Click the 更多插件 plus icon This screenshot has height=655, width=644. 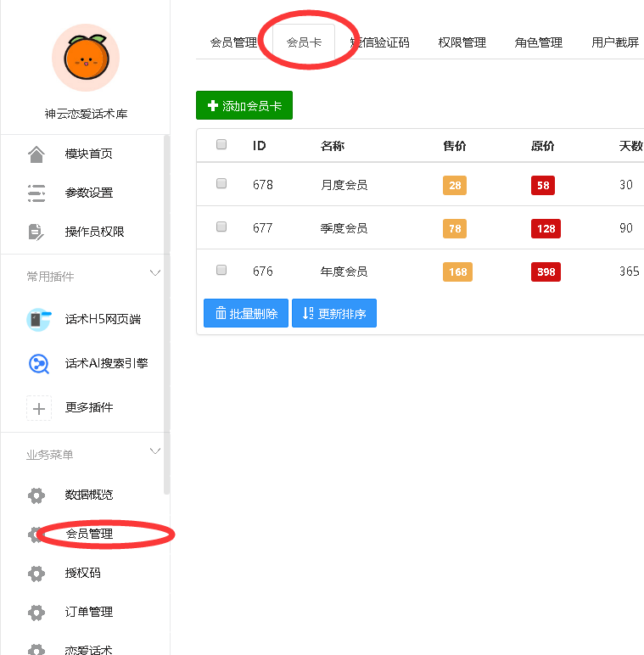(x=39, y=408)
